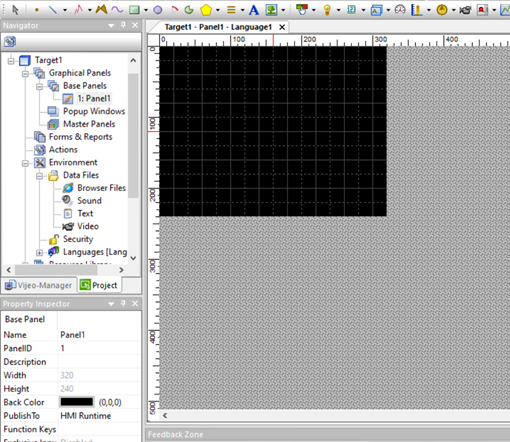Select the Meter gauge tool
This screenshot has height=442, width=510.
pos(400,10)
